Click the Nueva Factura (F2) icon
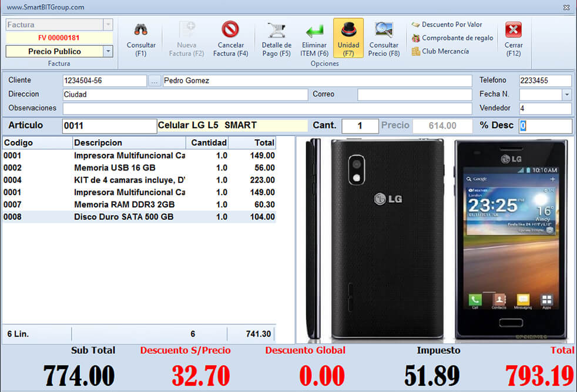 [186, 29]
